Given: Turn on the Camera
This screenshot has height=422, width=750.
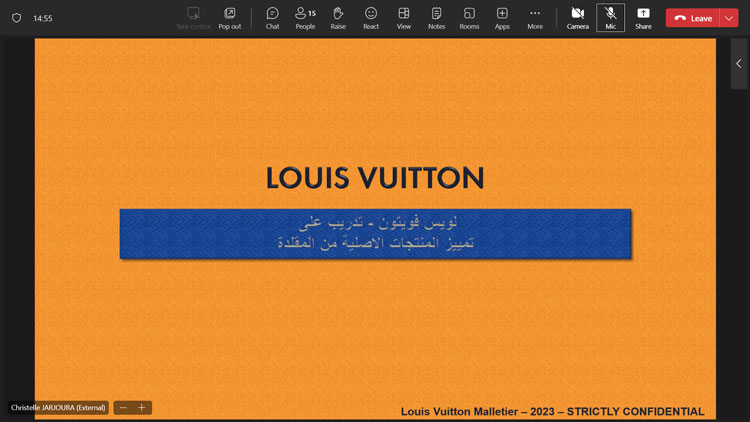Looking at the screenshot, I should pos(578,17).
